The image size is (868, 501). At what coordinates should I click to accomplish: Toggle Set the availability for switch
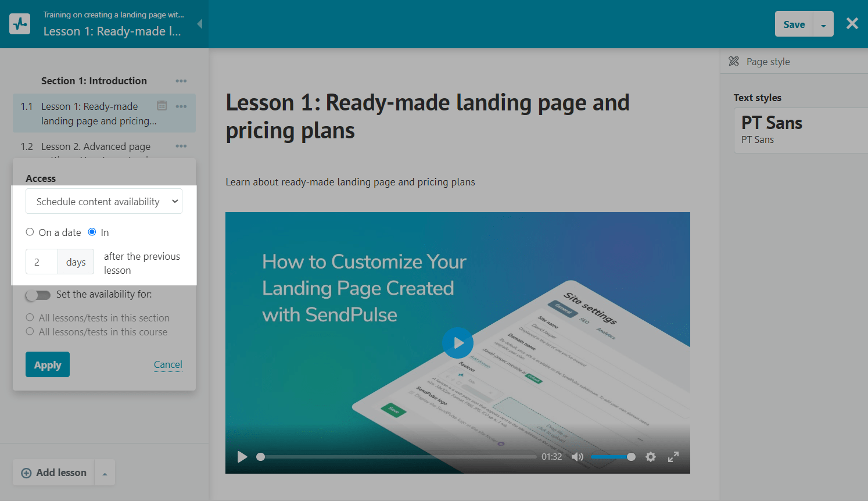pyautogui.click(x=38, y=295)
